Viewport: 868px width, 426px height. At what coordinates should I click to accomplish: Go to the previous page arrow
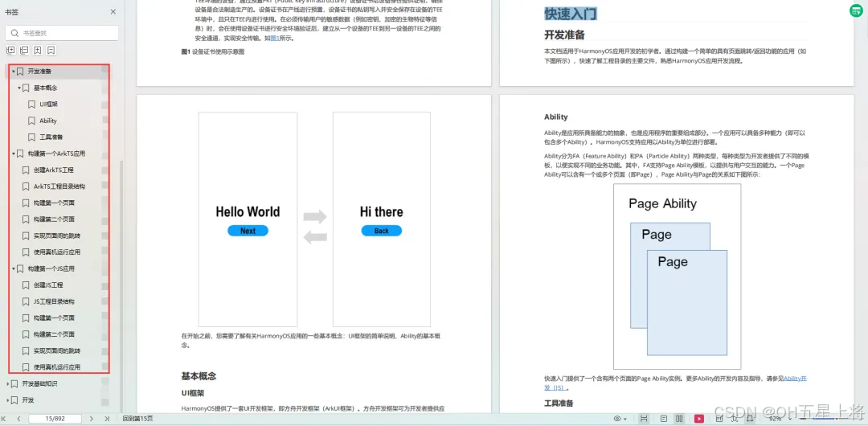pyautogui.click(x=18, y=419)
